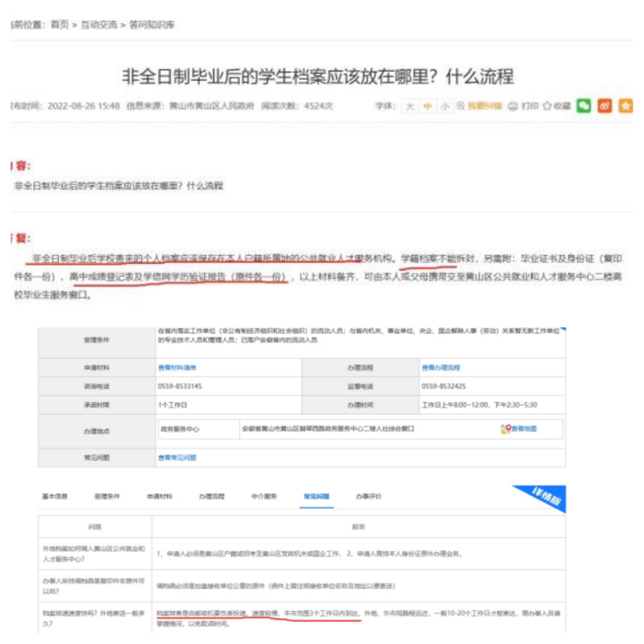Image resolution: width=644 pixels, height=644 pixels.
Task: Switch to 中介服务 tab
Action: point(264,496)
